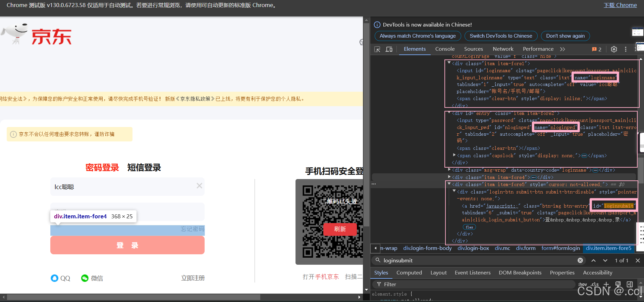
Task: Toggle the computed styles sidebar icon
Action: [630, 284]
